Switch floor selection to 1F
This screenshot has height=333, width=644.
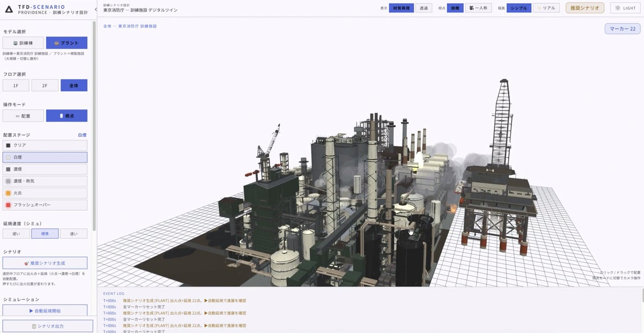(16, 85)
